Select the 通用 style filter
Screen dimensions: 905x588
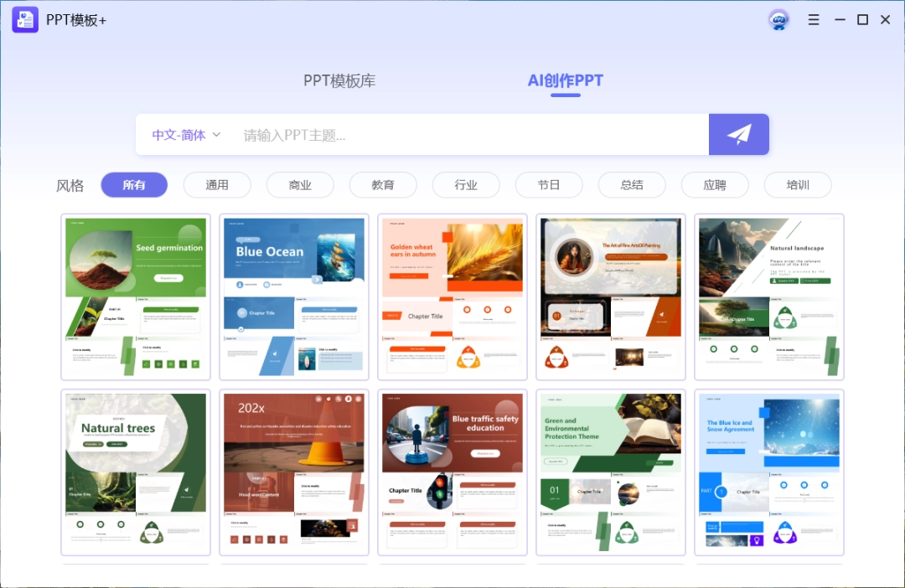tap(217, 185)
